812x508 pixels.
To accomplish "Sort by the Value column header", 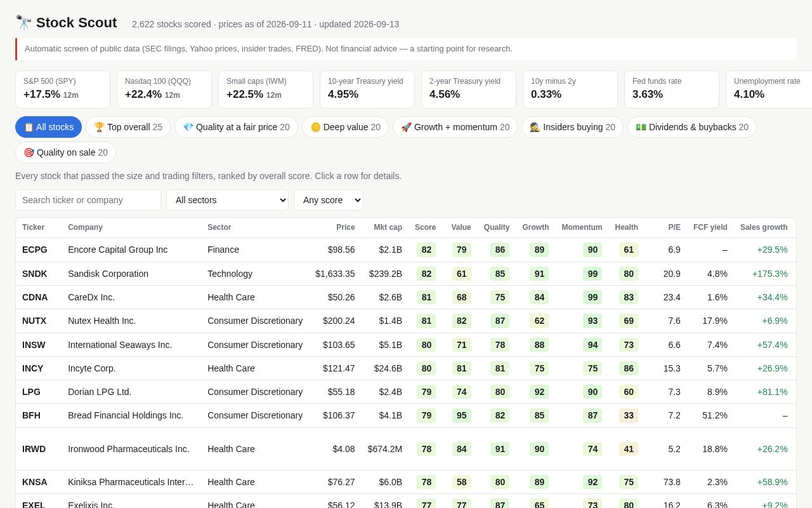I will (461, 227).
